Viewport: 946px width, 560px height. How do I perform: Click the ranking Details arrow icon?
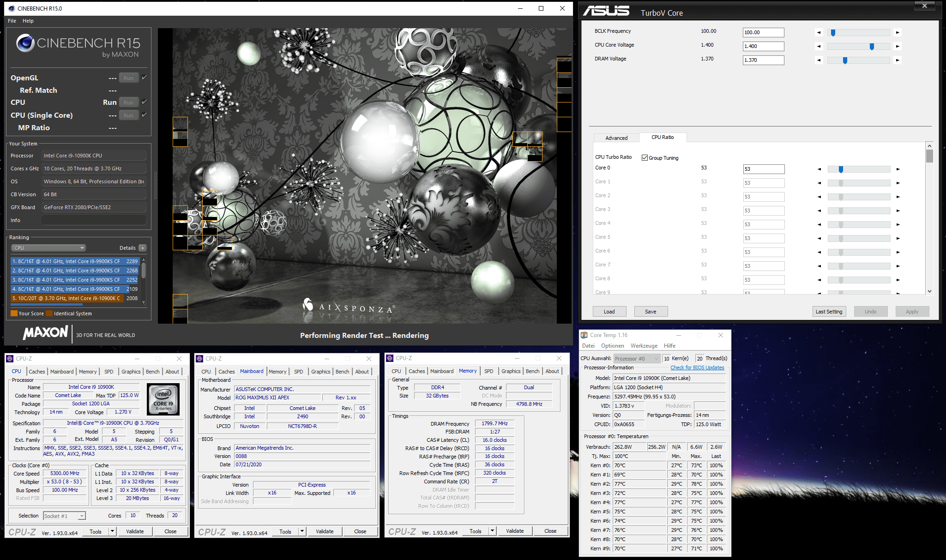[x=143, y=248]
